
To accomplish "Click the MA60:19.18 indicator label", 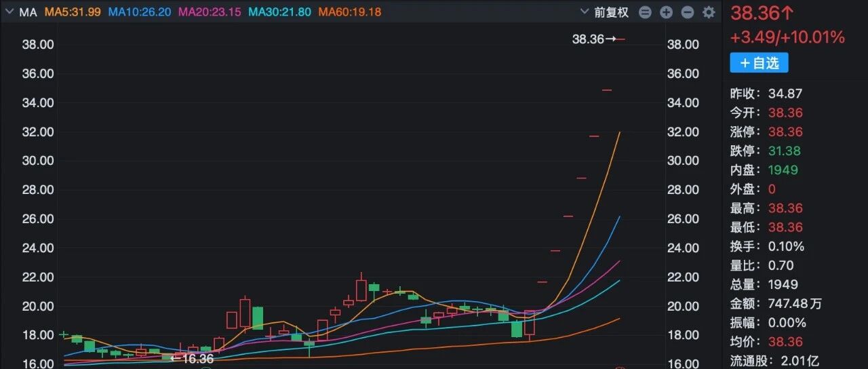I will click(x=349, y=12).
